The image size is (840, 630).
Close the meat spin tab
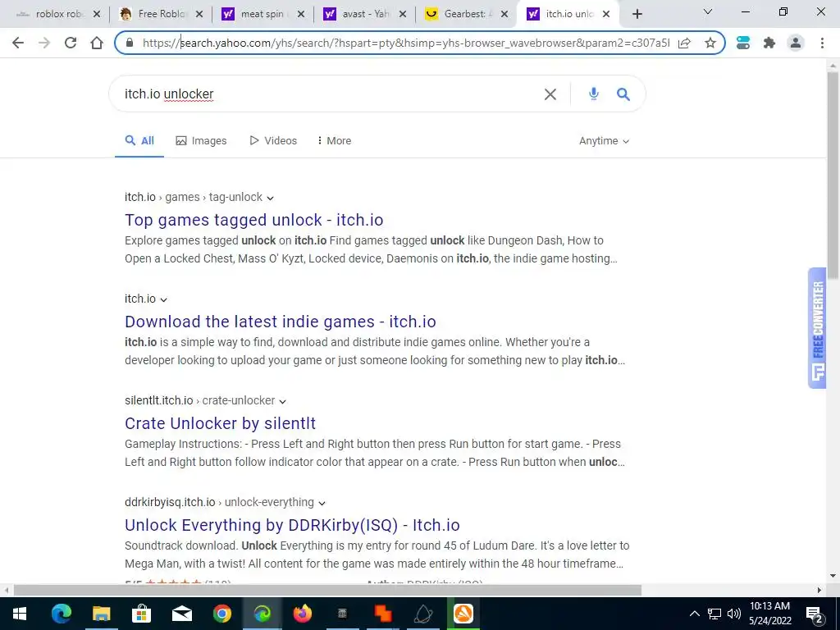pyautogui.click(x=300, y=14)
